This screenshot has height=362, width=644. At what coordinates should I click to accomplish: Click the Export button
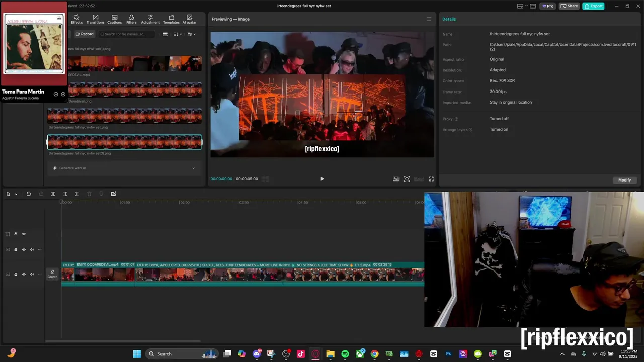594,6
